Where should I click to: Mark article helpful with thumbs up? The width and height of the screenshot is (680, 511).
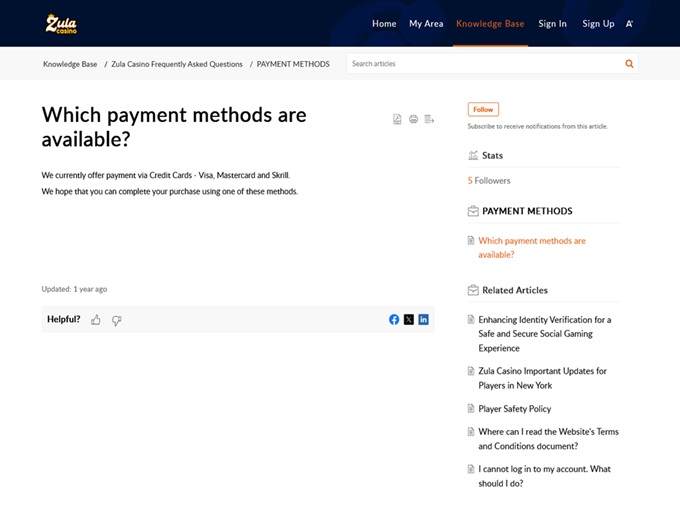coord(96,320)
